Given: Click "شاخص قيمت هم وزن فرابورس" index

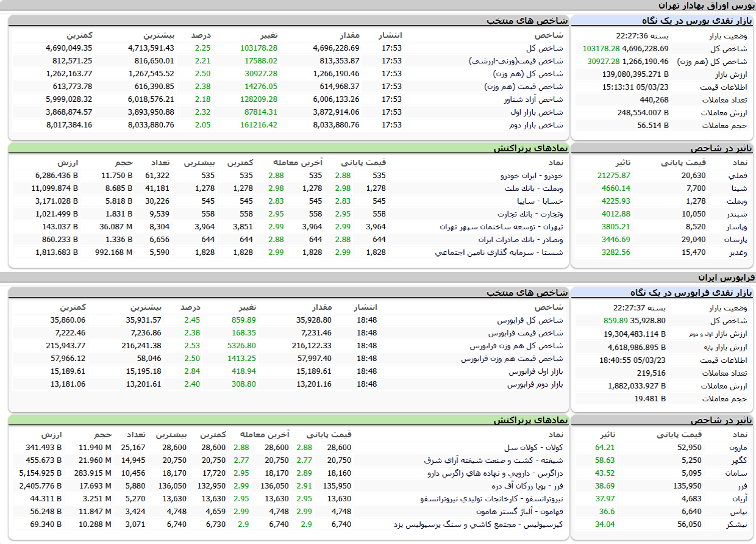Looking at the screenshot, I should tap(513, 359).
